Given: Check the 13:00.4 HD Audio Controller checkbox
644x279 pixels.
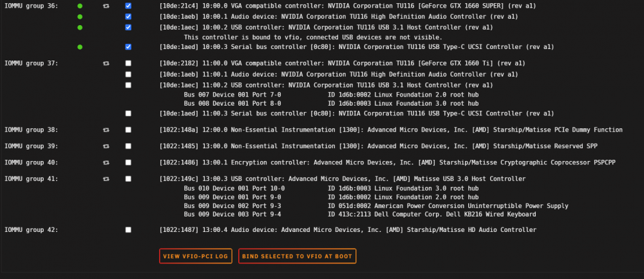Looking at the screenshot, I should tap(128, 230).
